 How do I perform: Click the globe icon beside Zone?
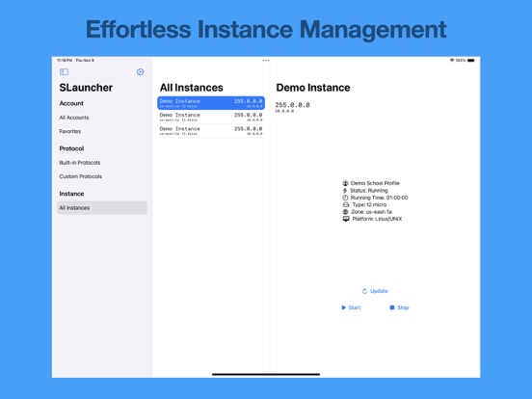[x=345, y=212]
